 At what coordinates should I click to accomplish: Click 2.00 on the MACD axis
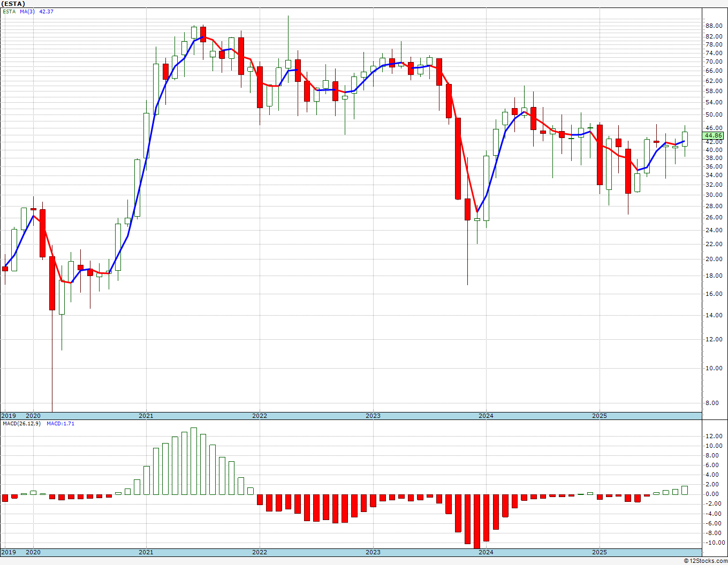tap(712, 484)
